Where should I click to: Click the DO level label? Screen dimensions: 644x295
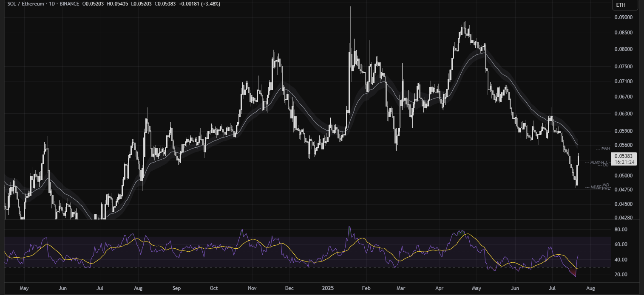(x=606, y=165)
